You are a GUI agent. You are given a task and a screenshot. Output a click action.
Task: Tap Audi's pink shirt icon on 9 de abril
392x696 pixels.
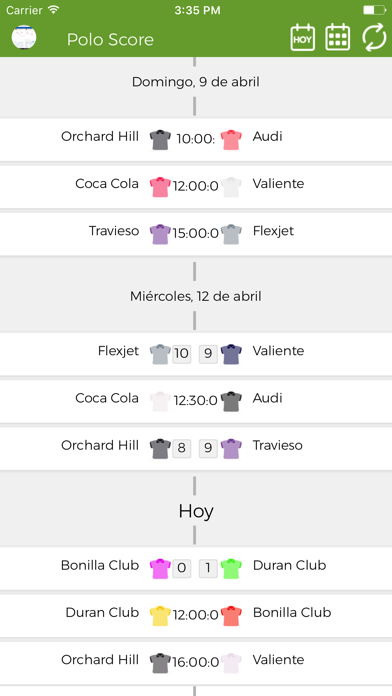[x=231, y=139]
